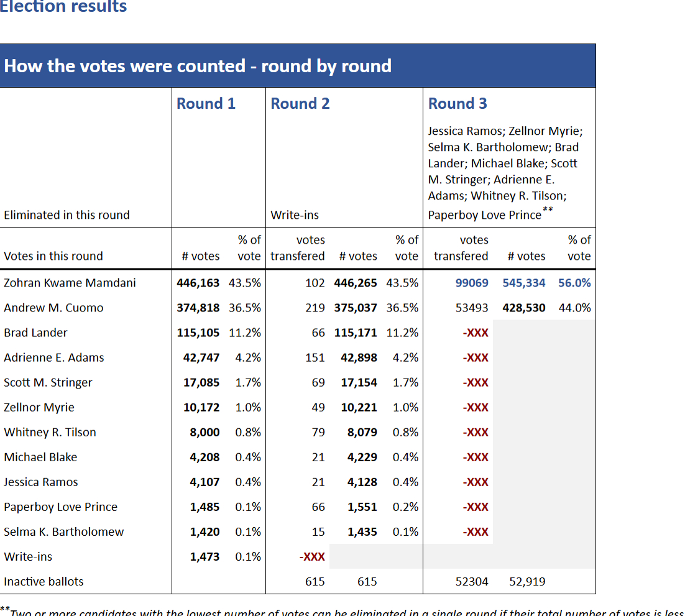
Task: Select the Round 2 column header
Action: click(x=300, y=104)
